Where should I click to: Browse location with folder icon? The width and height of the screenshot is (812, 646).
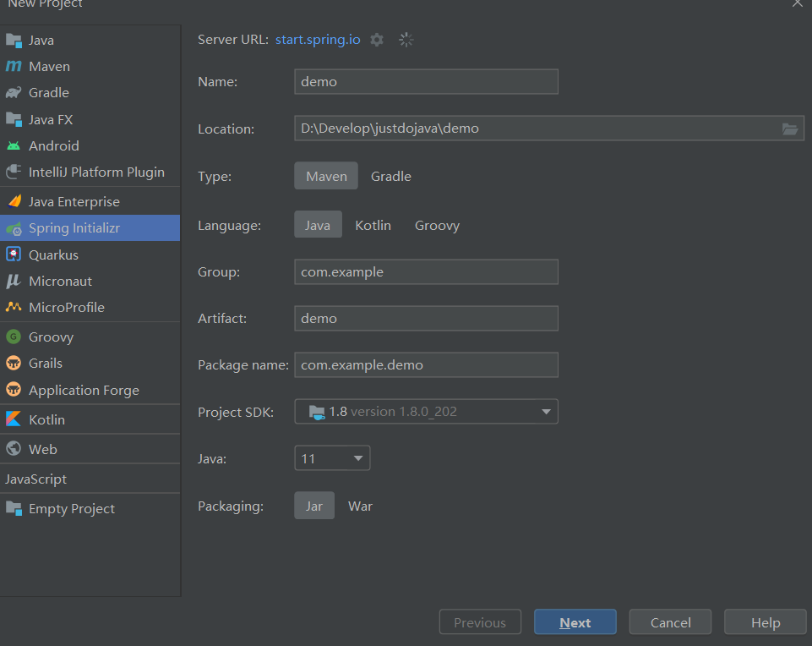pos(790,129)
